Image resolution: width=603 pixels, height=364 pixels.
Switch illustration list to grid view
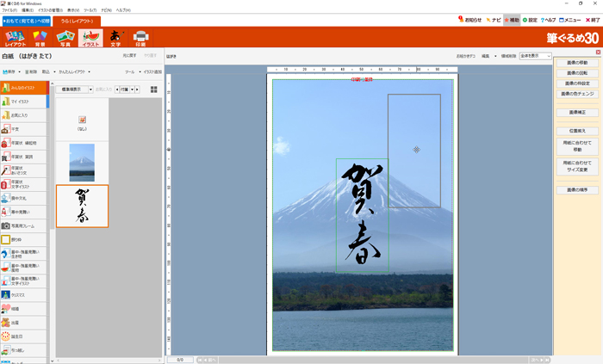click(154, 89)
